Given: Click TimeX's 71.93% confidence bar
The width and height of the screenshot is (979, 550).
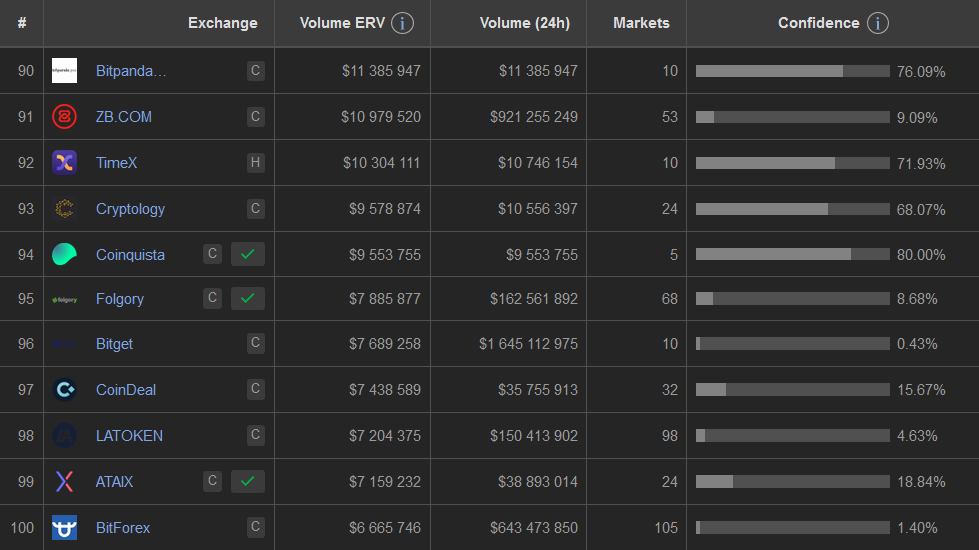Looking at the screenshot, I should point(792,163).
